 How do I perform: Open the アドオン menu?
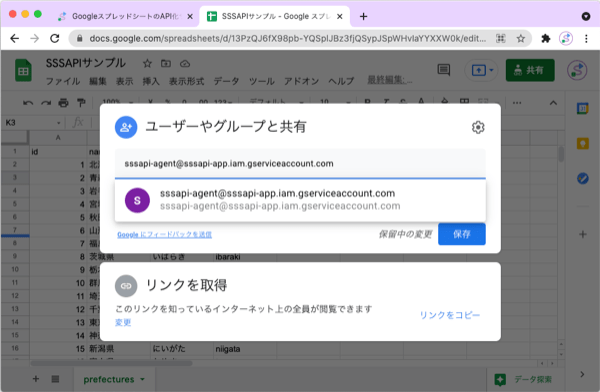coord(301,81)
